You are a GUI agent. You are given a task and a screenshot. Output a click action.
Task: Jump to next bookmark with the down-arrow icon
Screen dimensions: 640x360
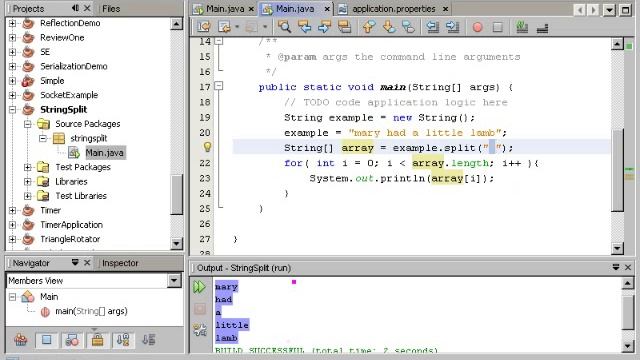389,27
